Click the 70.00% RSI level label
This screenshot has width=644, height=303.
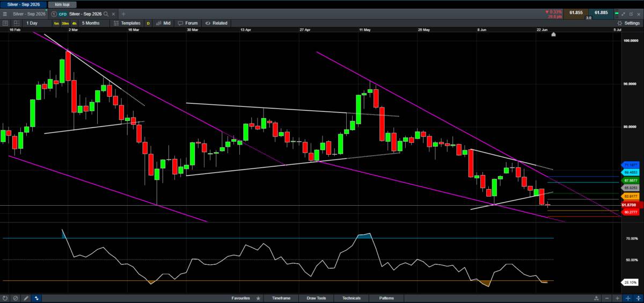(631, 238)
